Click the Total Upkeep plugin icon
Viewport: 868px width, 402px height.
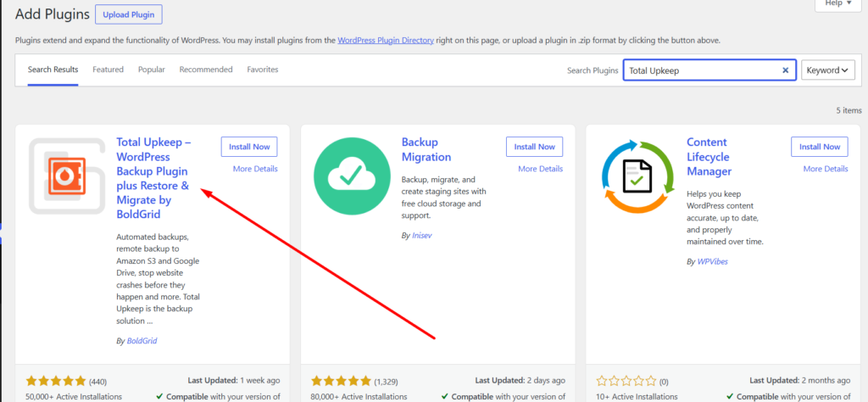[x=66, y=176]
